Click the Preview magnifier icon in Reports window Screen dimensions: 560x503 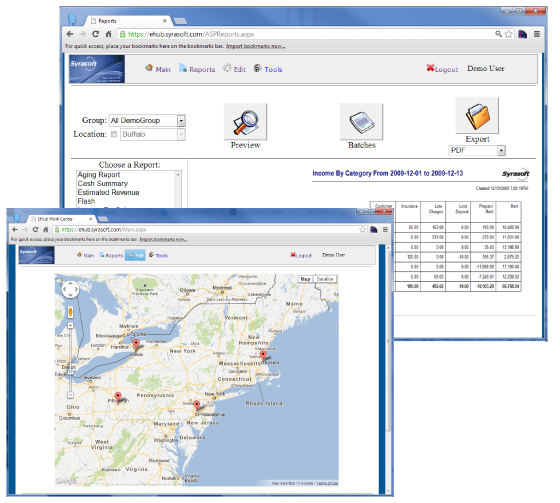(246, 122)
